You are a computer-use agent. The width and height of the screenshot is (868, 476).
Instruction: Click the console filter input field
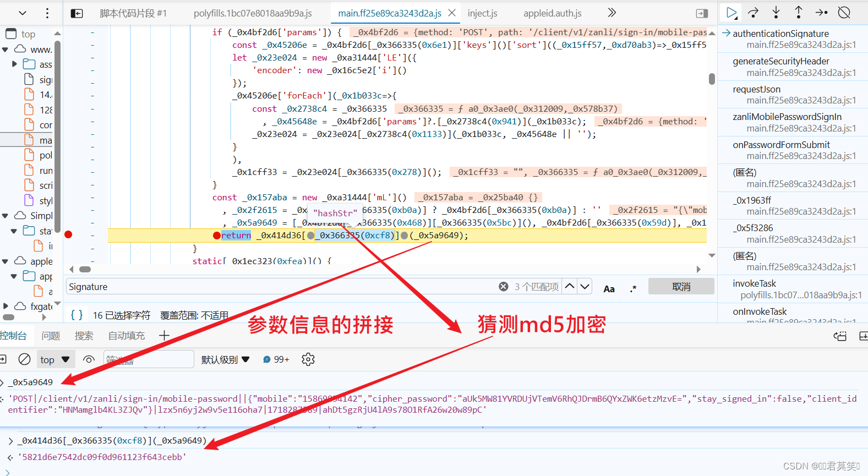click(x=149, y=359)
